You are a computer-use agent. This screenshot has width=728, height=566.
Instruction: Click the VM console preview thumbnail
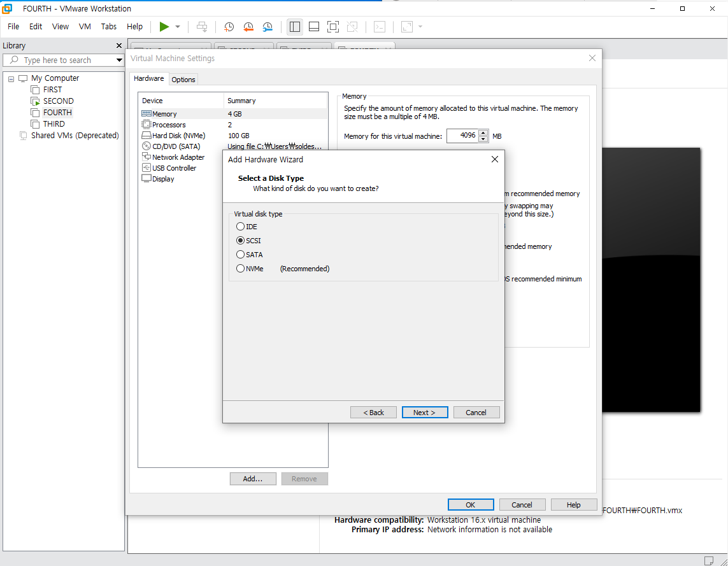point(651,279)
